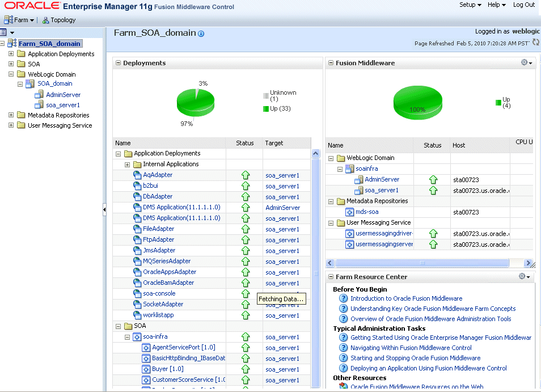Click help icon for Navigating Within Fusion Middleware Control

343,348
